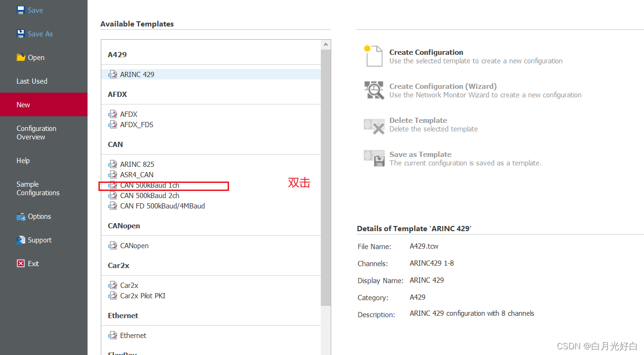Image resolution: width=644 pixels, height=355 pixels.
Task: Select the Save As menu entry
Action: pos(40,34)
